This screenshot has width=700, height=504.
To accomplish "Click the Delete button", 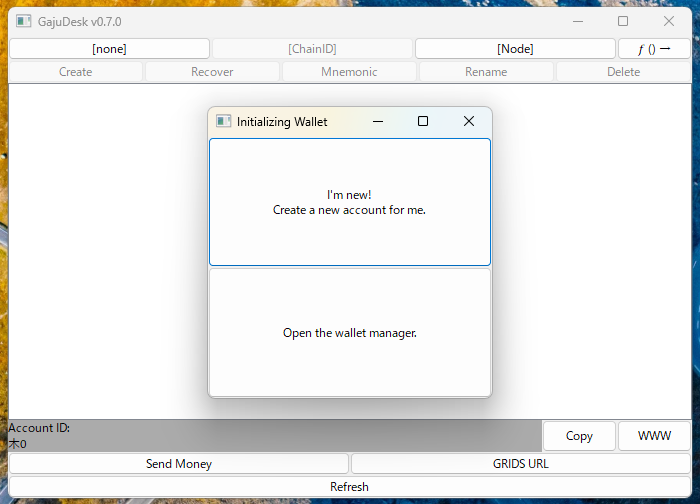I will [623, 72].
